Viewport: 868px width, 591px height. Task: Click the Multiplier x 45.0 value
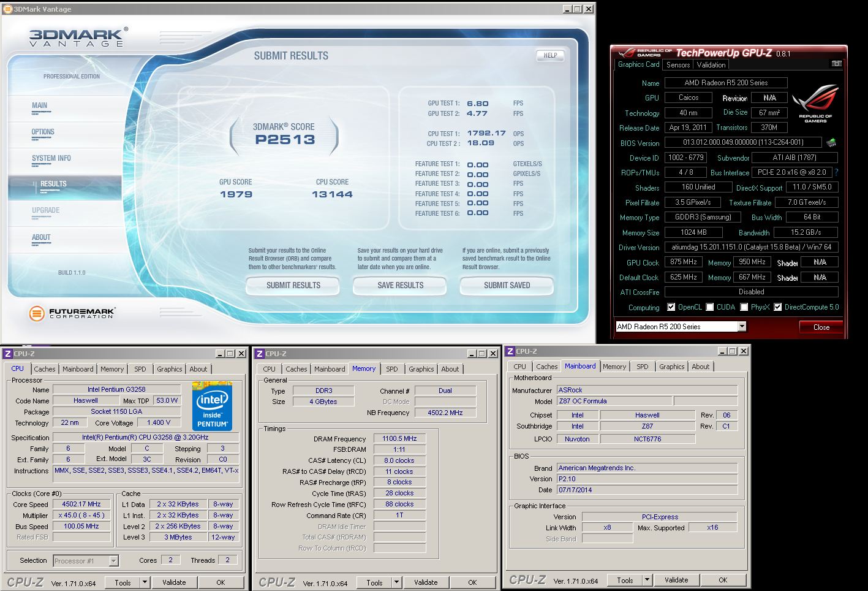tap(81, 516)
